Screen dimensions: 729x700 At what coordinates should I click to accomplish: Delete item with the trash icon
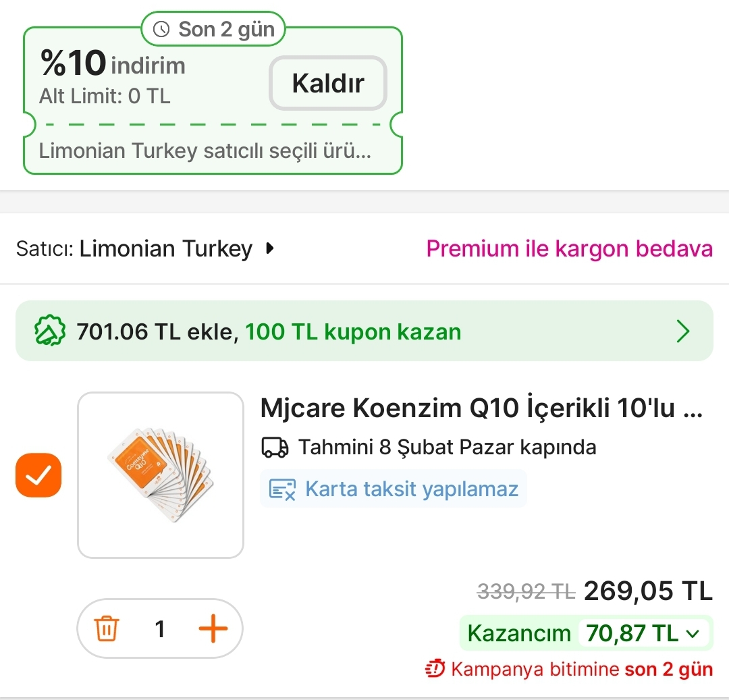coord(107,629)
